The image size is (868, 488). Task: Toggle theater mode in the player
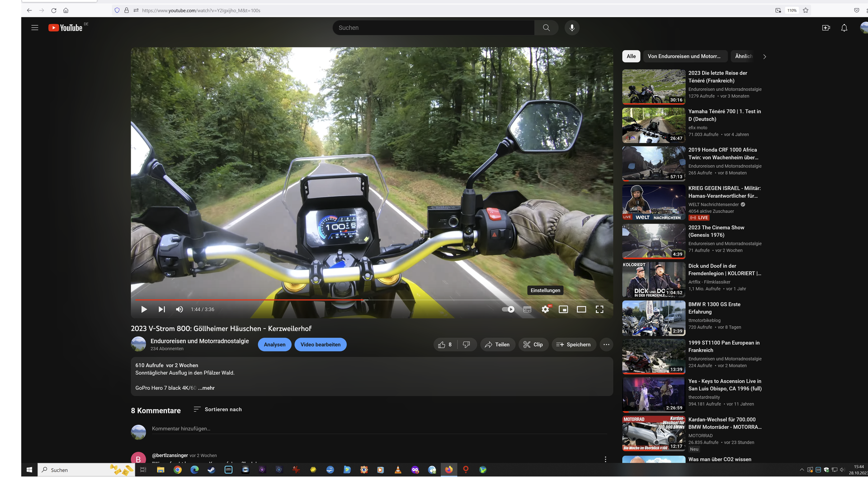[x=581, y=310]
